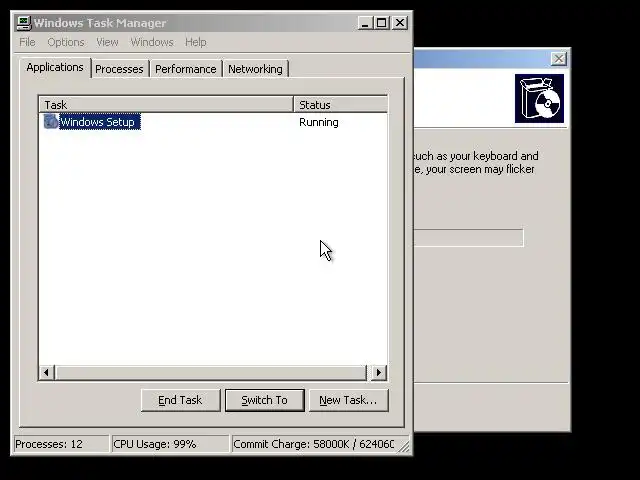
Task: Close the Windows Task Manager window
Action: pyautogui.click(x=400, y=23)
